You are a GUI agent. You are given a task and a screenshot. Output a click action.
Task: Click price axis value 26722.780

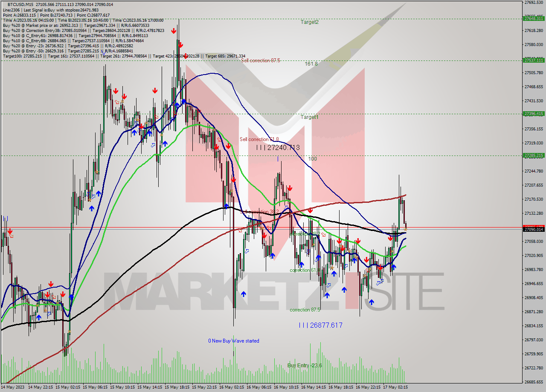[534, 368]
